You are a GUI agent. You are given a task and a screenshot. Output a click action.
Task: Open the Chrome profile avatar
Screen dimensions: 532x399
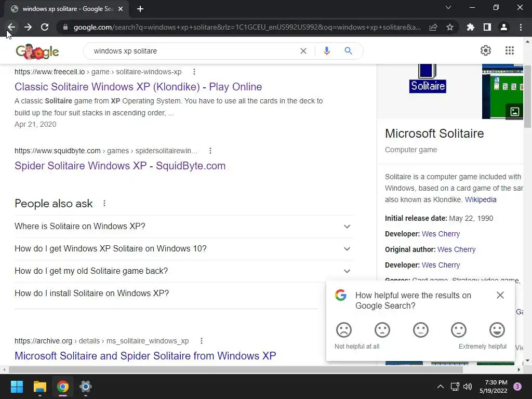[x=504, y=27]
